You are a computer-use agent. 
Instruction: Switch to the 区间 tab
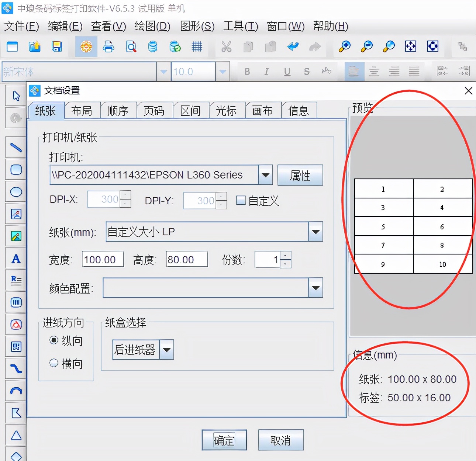pyautogui.click(x=190, y=111)
